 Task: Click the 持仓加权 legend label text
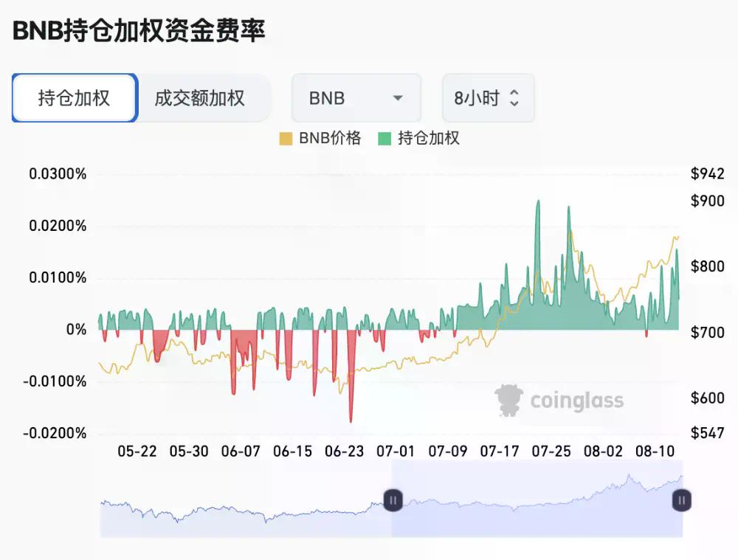(x=429, y=139)
